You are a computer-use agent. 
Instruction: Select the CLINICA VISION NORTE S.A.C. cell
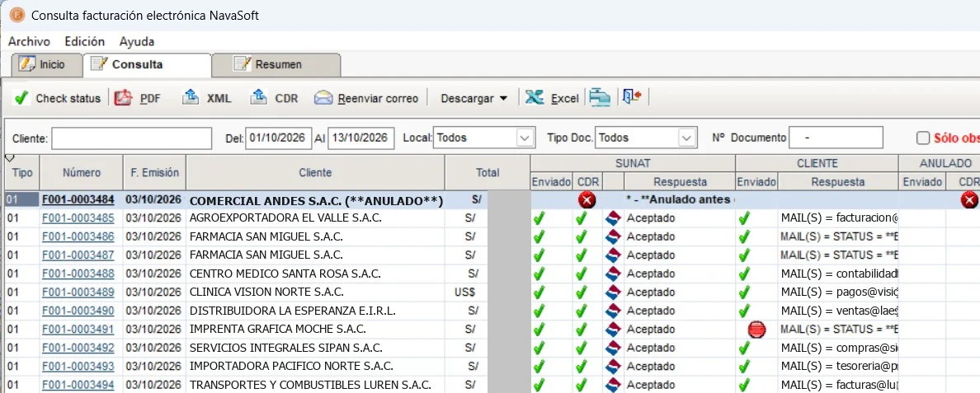pos(316,292)
